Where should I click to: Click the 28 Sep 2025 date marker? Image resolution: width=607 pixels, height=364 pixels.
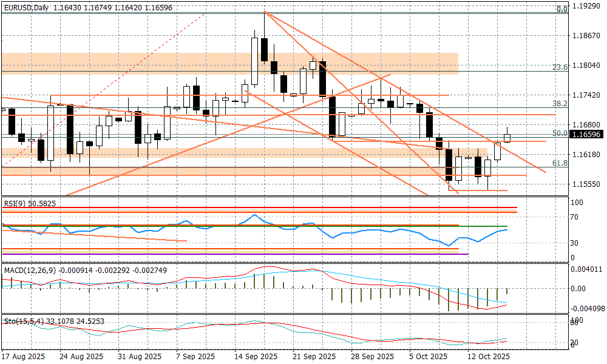tap(372, 357)
